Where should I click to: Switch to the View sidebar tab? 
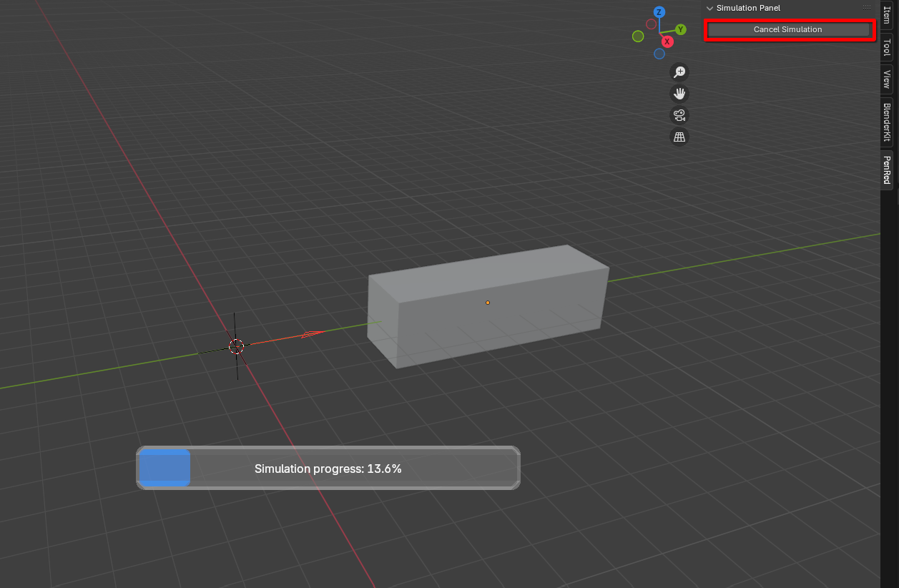pos(887,79)
